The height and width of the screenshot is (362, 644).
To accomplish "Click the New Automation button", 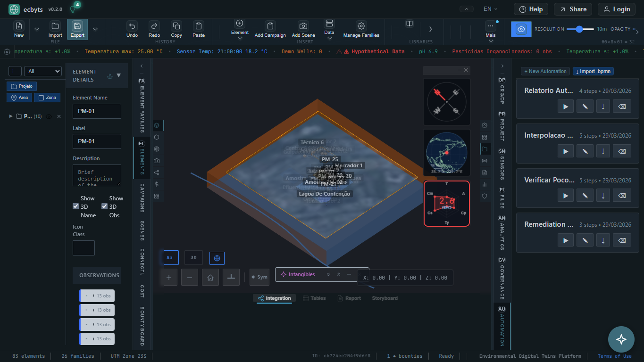I will (545, 71).
